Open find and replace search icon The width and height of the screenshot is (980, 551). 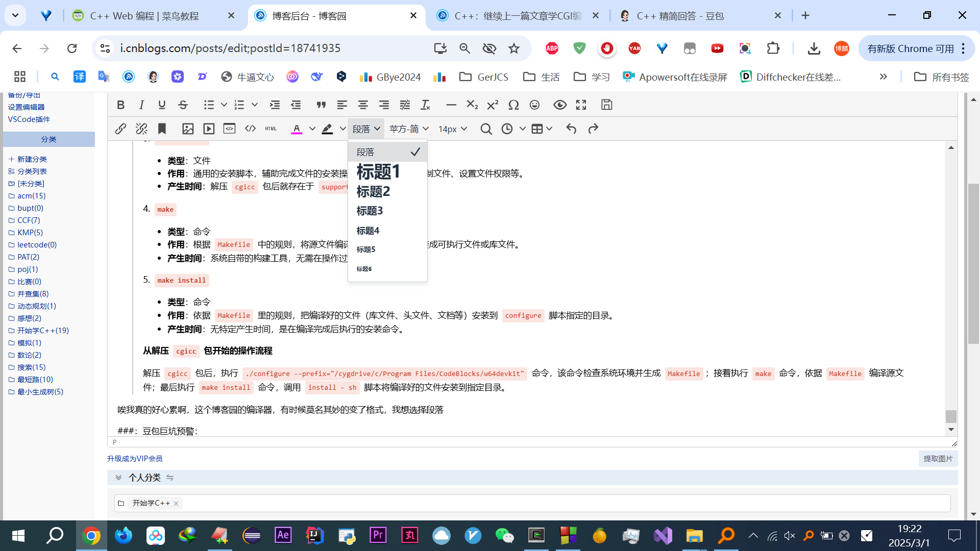(x=486, y=129)
